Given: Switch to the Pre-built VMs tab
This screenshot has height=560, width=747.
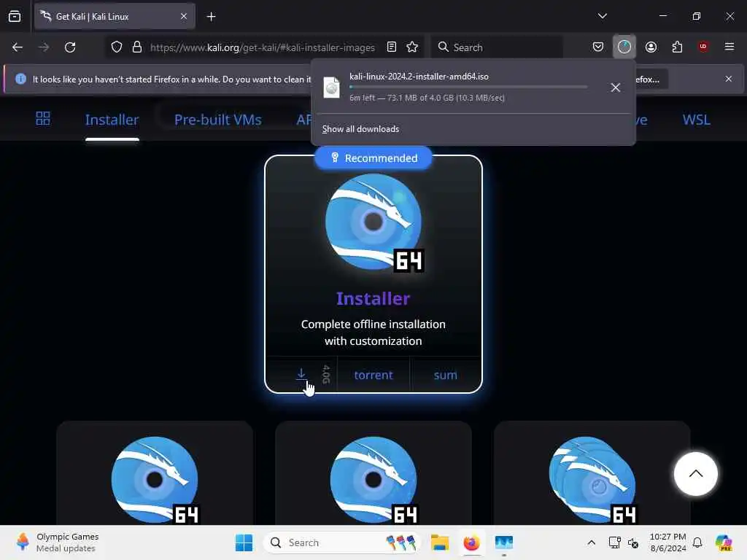Looking at the screenshot, I should coord(217,120).
